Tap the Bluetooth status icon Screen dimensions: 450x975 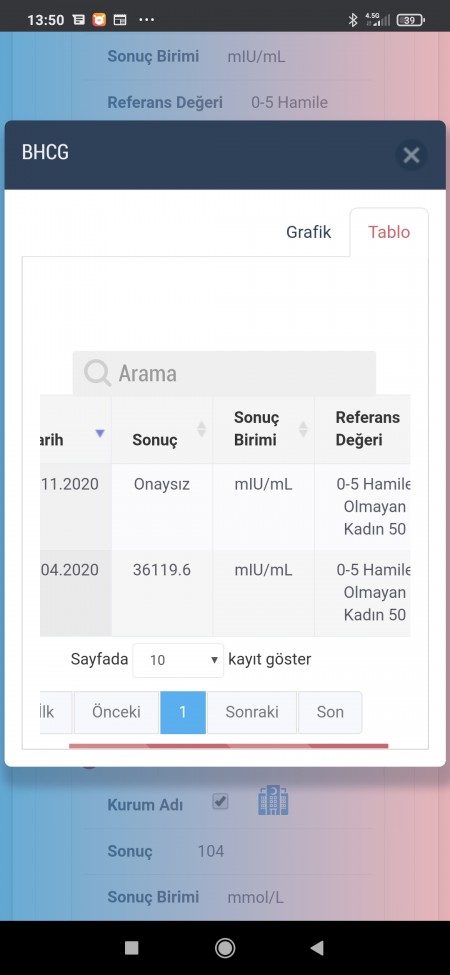click(352, 19)
